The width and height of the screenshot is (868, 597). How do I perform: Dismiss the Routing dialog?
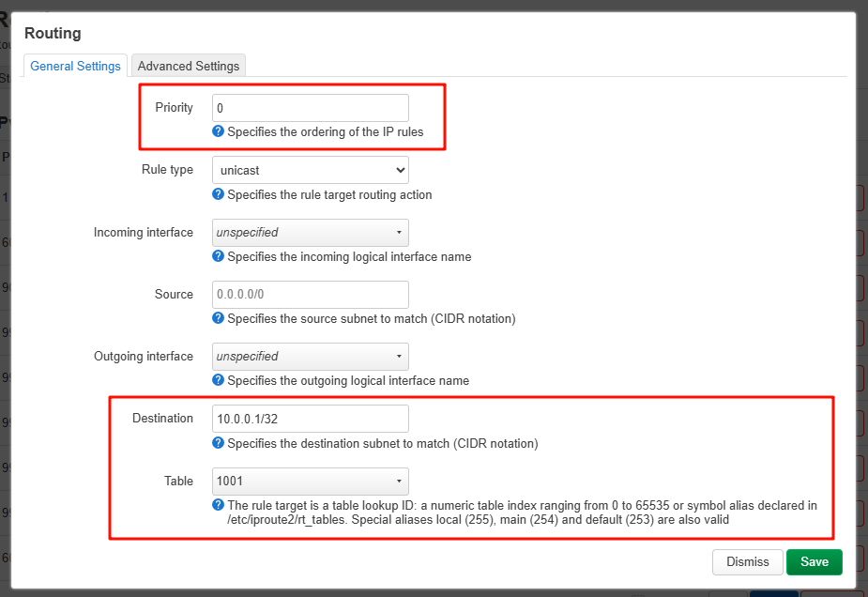747,561
